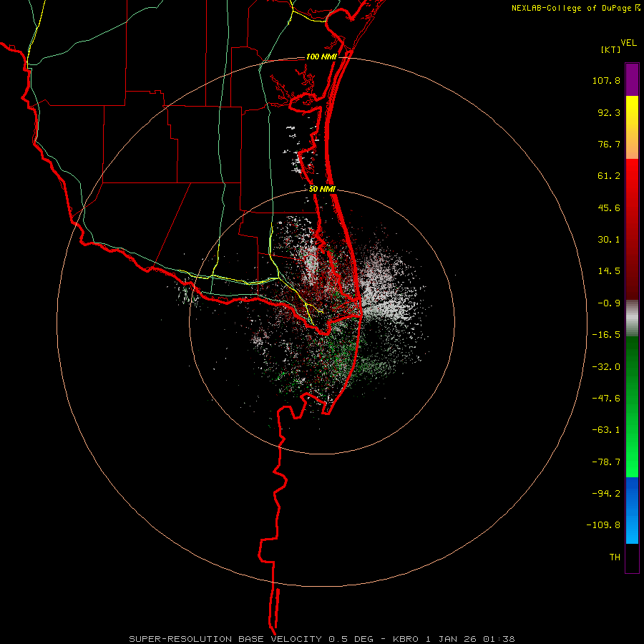Click the 14.5 value on the velocity scale
This screenshot has height=644, width=644.
pos(609,271)
